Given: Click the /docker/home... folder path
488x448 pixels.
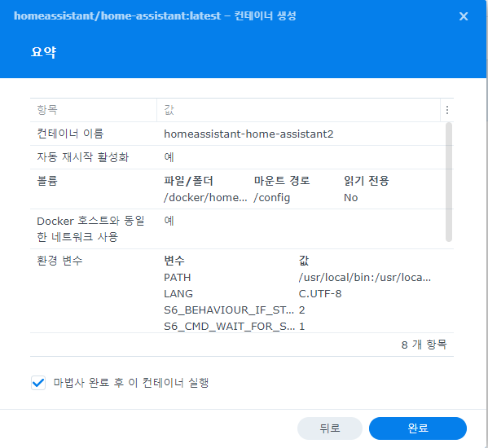Looking at the screenshot, I should coord(205,198).
